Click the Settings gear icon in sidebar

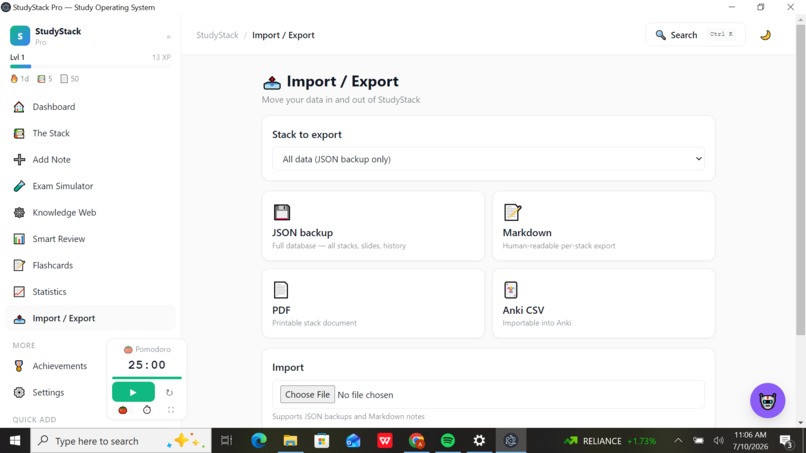coord(19,392)
